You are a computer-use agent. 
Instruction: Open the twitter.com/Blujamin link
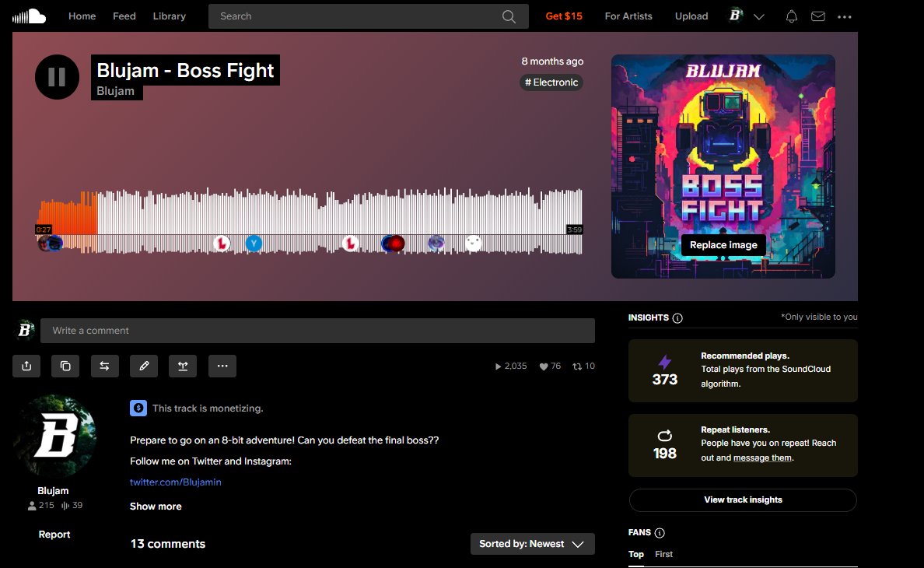(x=175, y=482)
